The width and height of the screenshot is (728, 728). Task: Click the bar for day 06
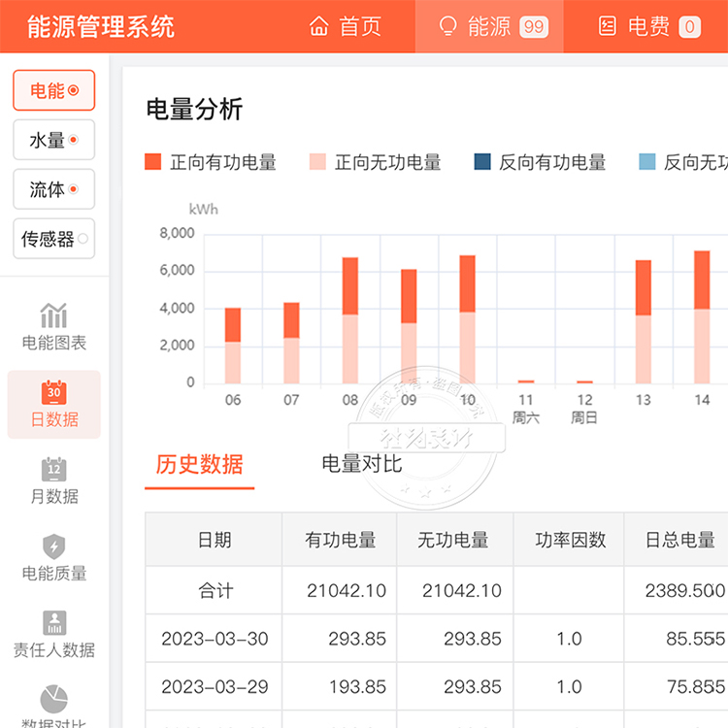[233, 346]
